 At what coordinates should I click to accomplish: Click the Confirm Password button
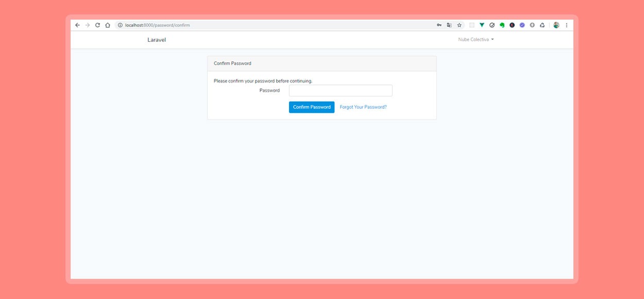pyautogui.click(x=312, y=107)
